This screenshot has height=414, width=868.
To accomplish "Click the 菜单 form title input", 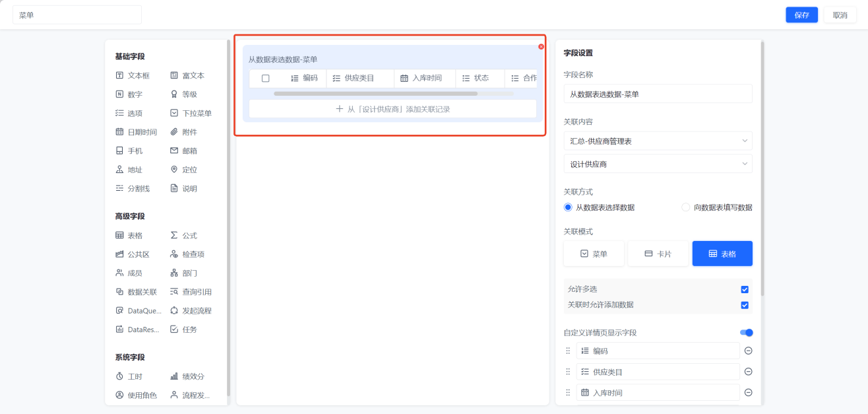I will click(77, 15).
